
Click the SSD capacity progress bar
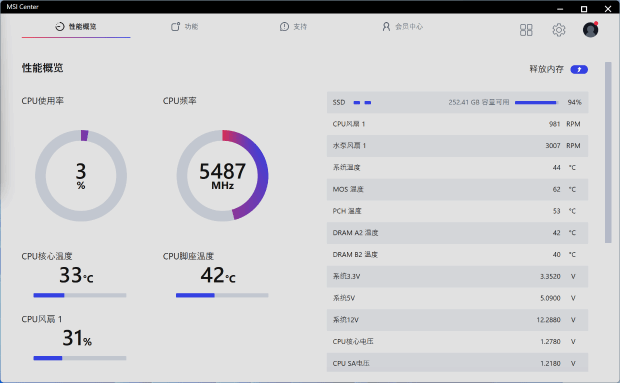coord(536,103)
